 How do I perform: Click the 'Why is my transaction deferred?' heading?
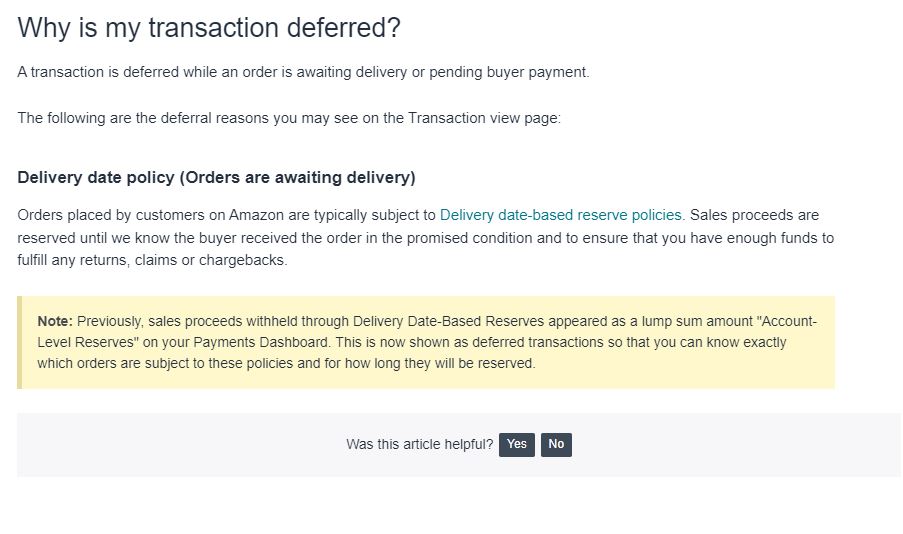(x=208, y=28)
